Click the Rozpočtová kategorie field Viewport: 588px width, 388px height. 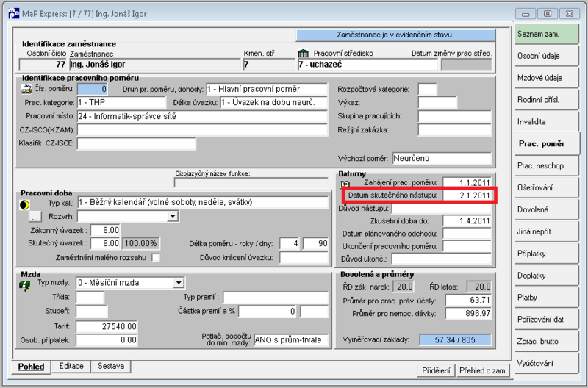(428, 89)
